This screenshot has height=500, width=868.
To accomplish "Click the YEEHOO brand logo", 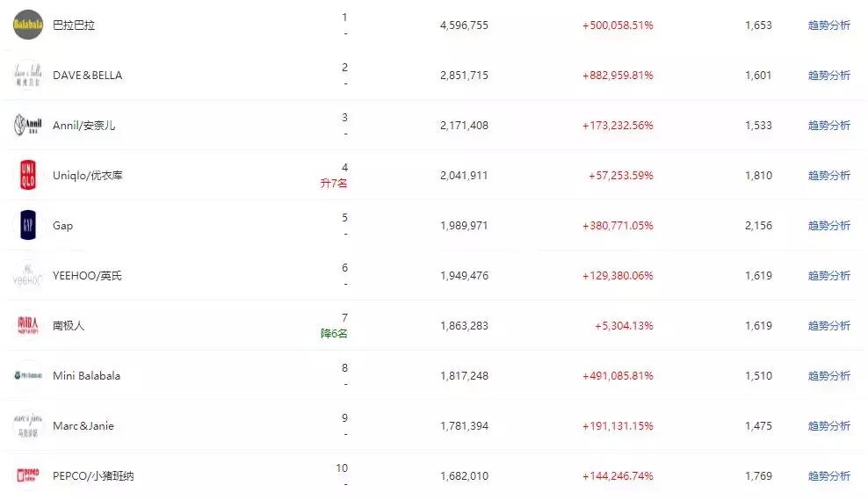I will click(27, 276).
